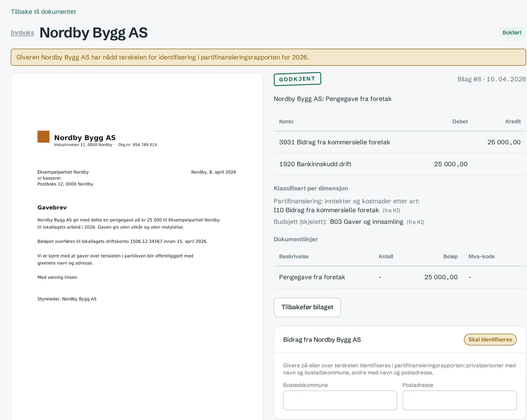Open the Tilbake til dokumentet link
The image size is (527, 420).
(43, 12)
